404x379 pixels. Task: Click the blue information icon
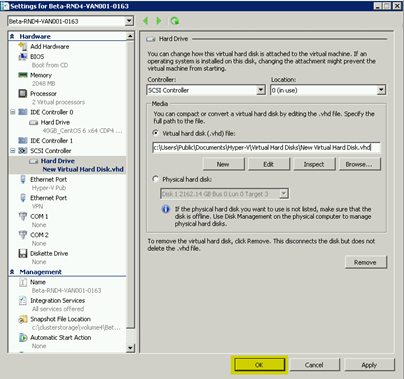[166, 209]
